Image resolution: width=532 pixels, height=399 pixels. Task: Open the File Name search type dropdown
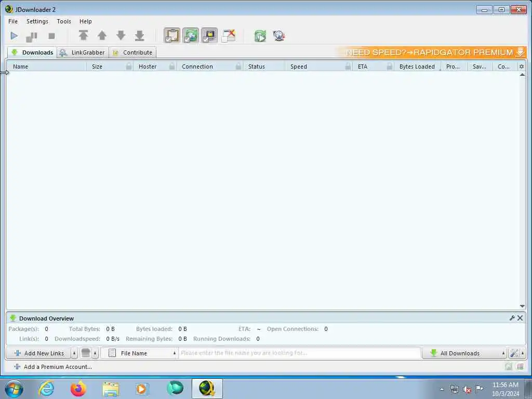(139, 353)
